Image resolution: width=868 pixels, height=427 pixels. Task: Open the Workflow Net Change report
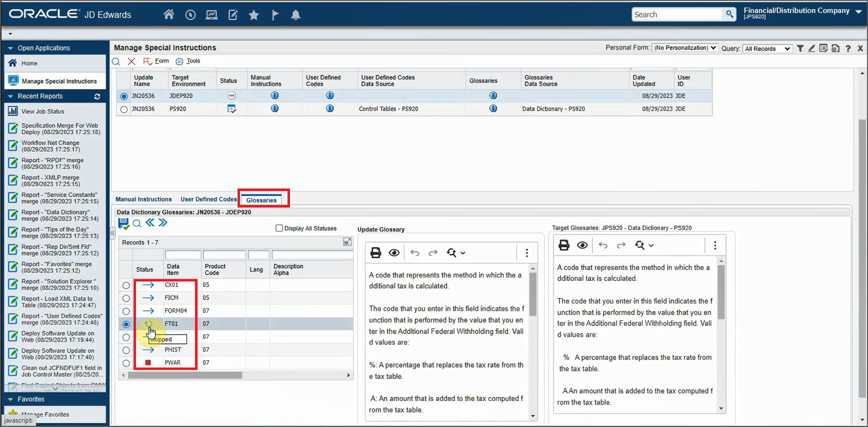coord(50,146)
